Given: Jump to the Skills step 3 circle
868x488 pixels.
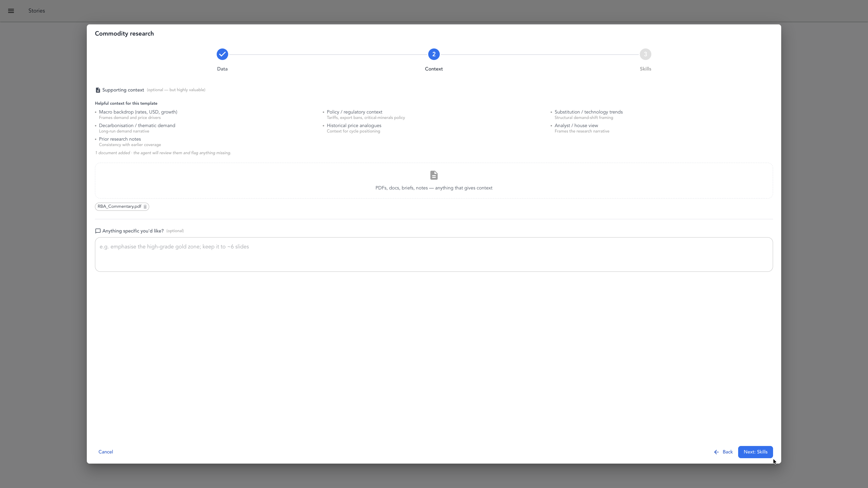Looking at the screenshot, I should pos(646,54).
